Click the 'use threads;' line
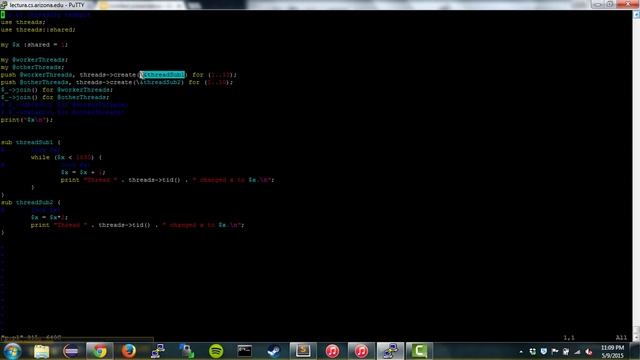Viewport: 640px width, 360px height. (23, 22)
